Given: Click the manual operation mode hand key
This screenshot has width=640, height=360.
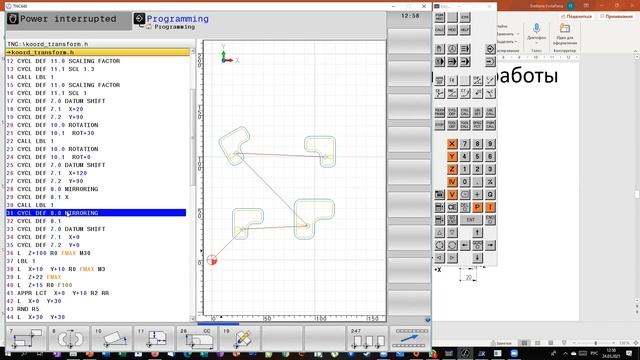Looking at the screenshot, I should point(439,49).
